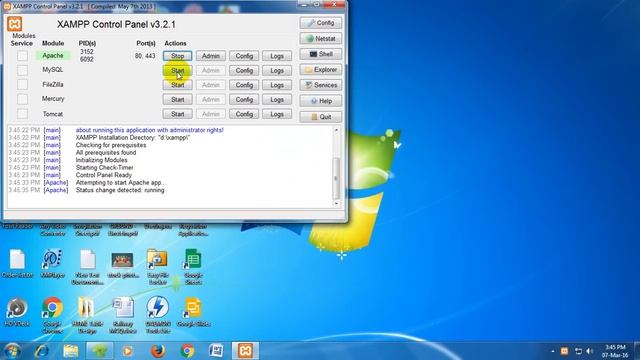The image size is (640, 360).
Task: View Mercury Logs
Action: pyautogui.click(x=277, y=100)
